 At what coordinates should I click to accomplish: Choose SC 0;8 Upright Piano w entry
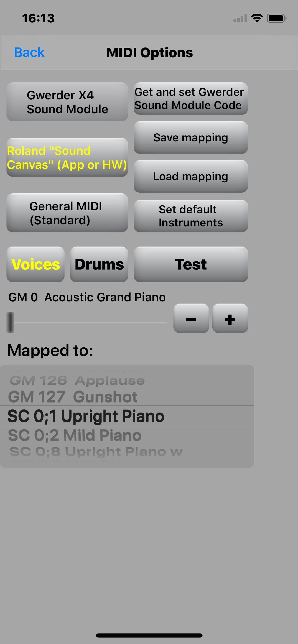(96, 452)
